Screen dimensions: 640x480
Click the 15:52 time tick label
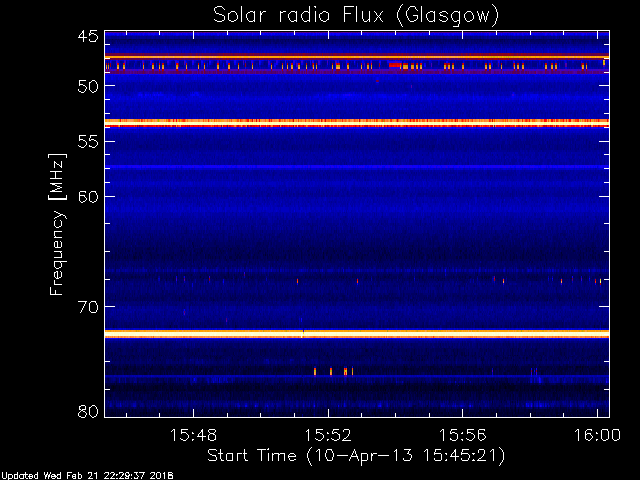328,435
